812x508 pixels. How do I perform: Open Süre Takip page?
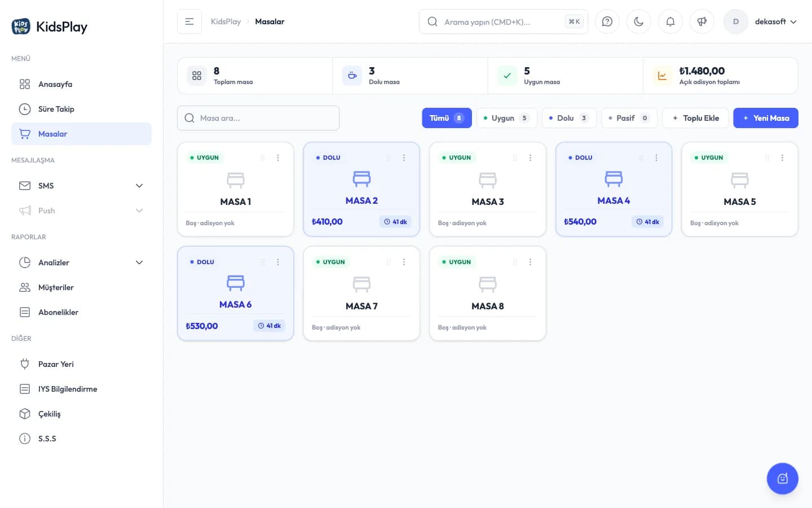81,109
